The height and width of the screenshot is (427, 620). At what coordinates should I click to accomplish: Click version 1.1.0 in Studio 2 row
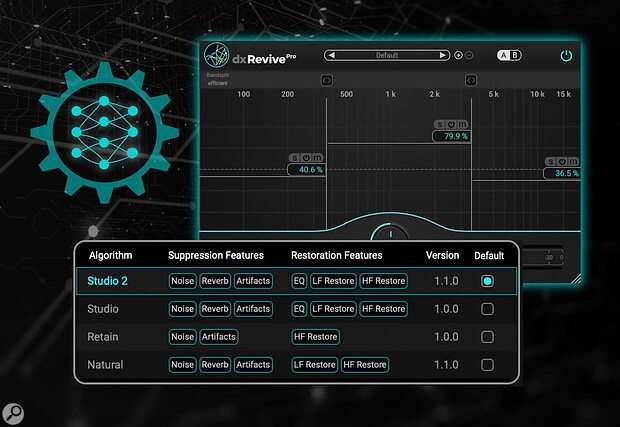(x=446, y=281)
